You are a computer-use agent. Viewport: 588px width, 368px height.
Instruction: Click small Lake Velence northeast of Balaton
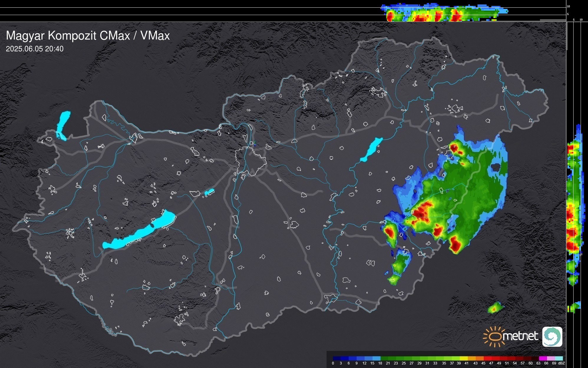(209, 192)
